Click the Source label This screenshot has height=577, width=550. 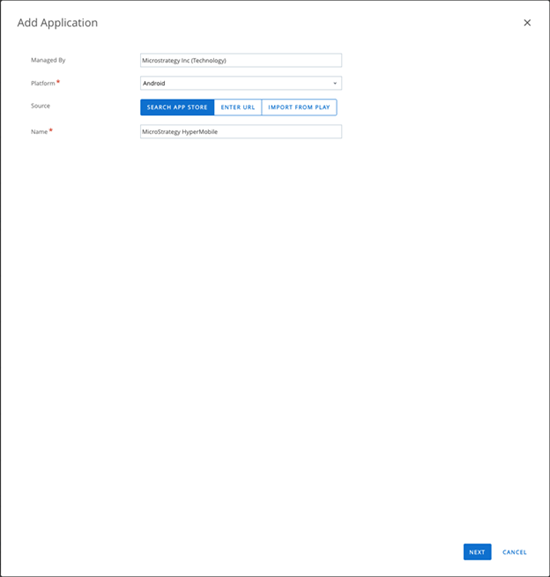pyautogui.click(x=40, y=106)
